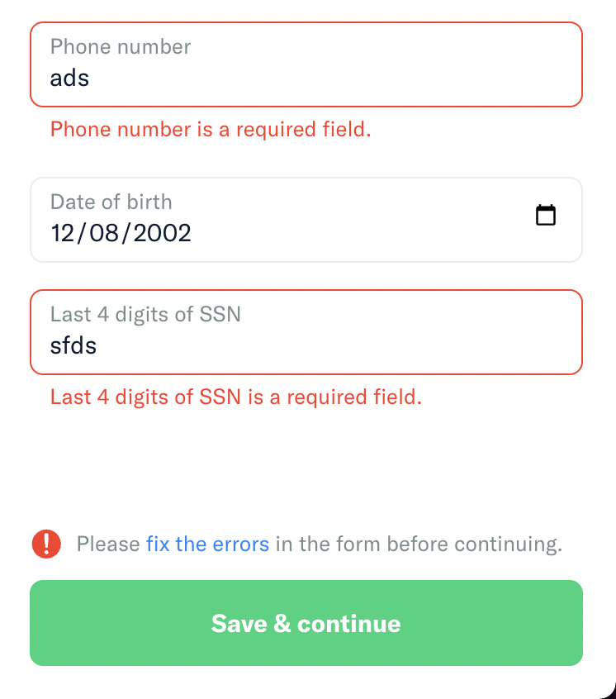Click the Phone number field label
The image size is (616, 699).
click(120, 47)
